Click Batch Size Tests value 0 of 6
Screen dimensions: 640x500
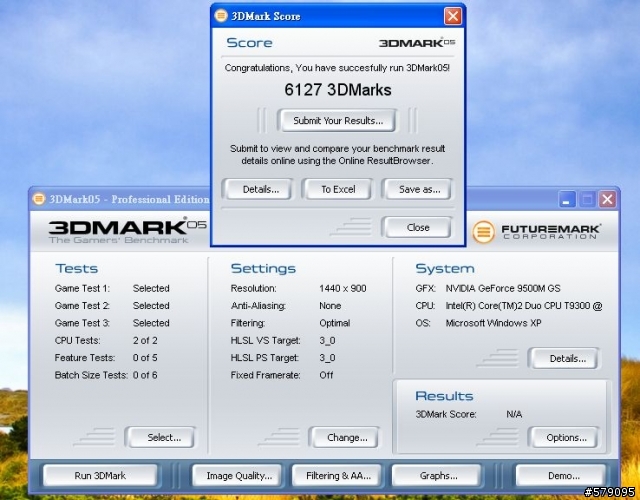point(145,375)
